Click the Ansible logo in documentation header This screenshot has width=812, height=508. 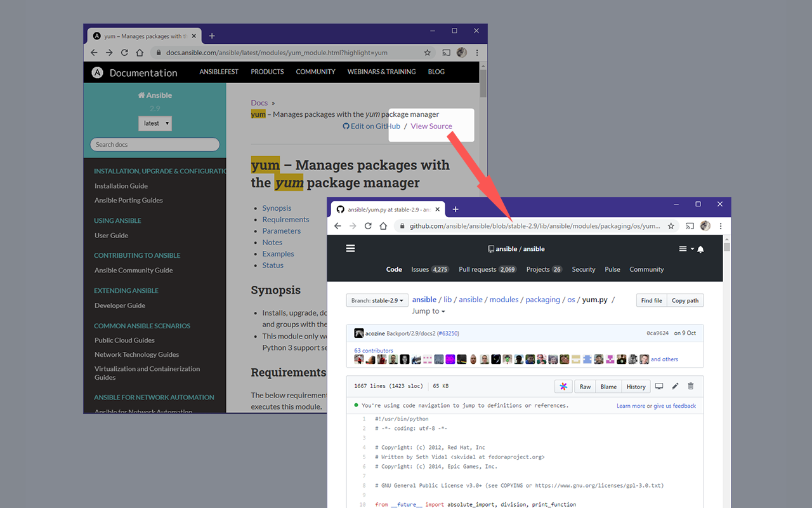96,72
